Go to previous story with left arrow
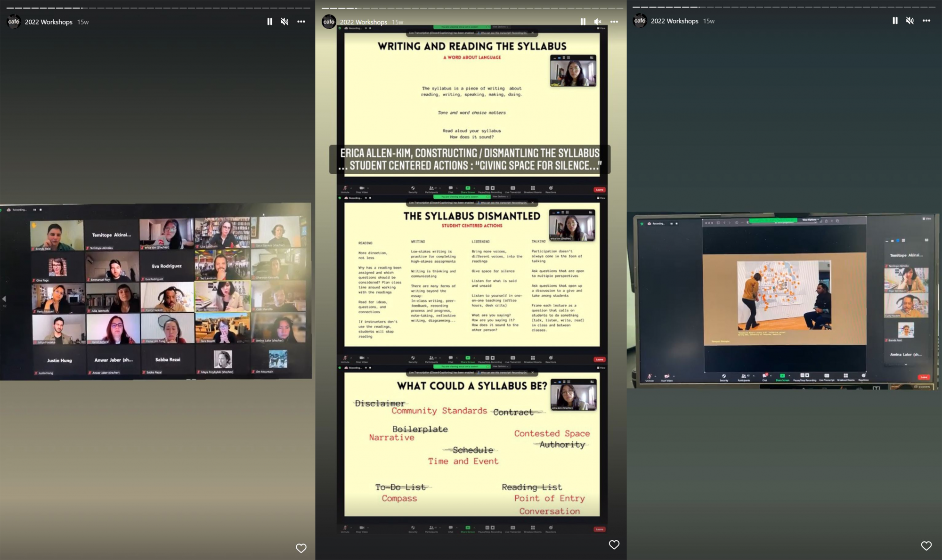 pyautogui.click(x=4, y=299)
